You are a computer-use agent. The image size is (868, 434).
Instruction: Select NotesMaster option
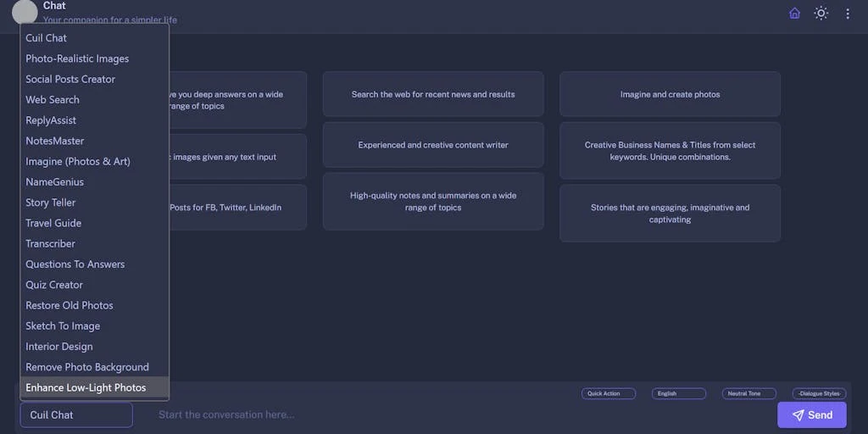(94, 141)
